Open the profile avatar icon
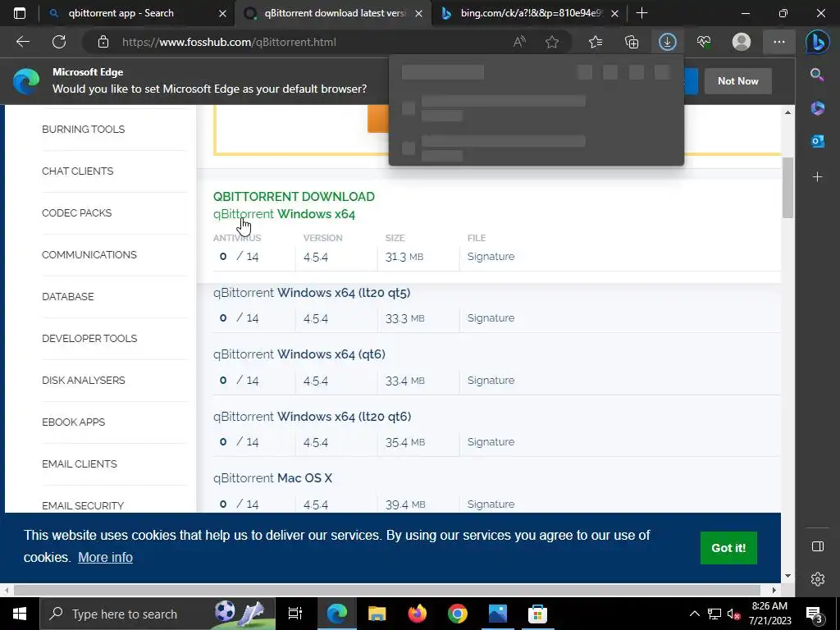This screenshot has width=840, height=630. (x=742, y=42)
